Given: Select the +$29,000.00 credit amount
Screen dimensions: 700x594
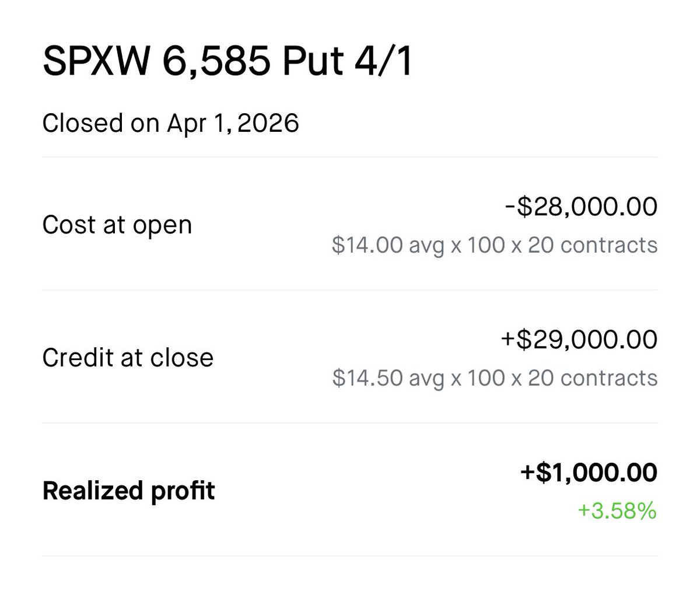Looking at the screenshot, I should point(579,340).
